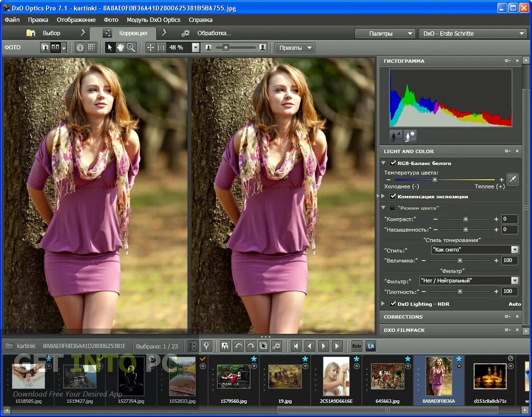
Task: Enable the Режим цвета checkbox
Action: click(392, 208)
